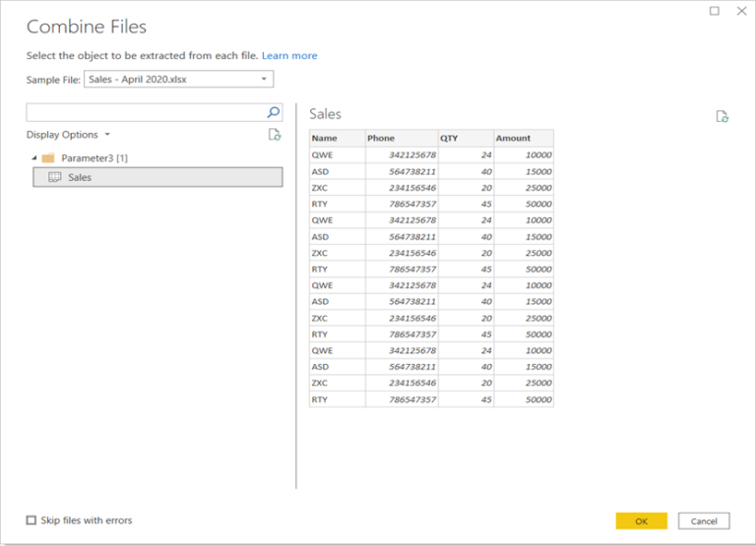The width and height of the screenshot is (756, 546).
Task: Open the Sample File dropdown
Action: point(263,80)
